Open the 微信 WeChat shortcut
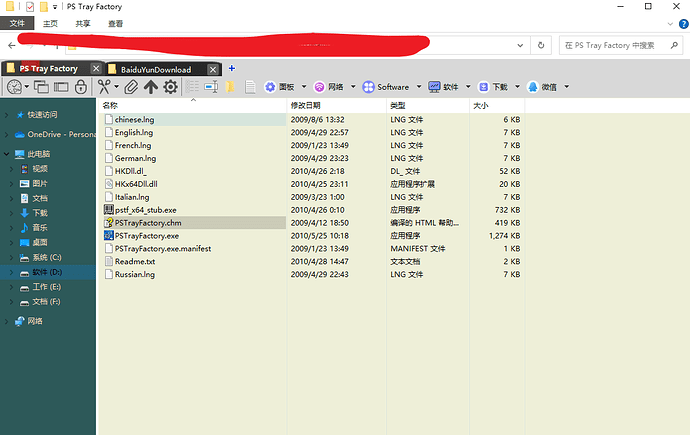This screenshot has height=435, width=690. click(542, 87)
